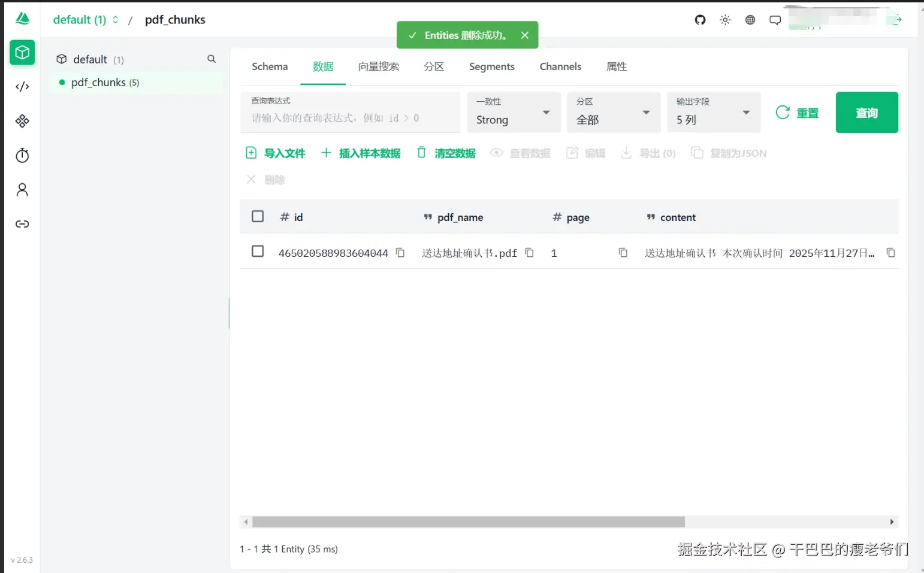Click the 删除 button
The height and width of the screenshot is (573, 924).
(x=265, y=180)
